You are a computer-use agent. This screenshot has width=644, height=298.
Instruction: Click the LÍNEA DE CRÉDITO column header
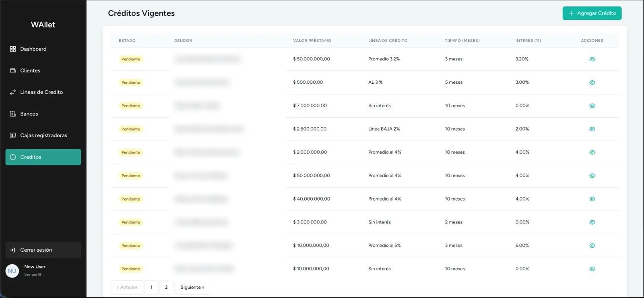(388, 41)
